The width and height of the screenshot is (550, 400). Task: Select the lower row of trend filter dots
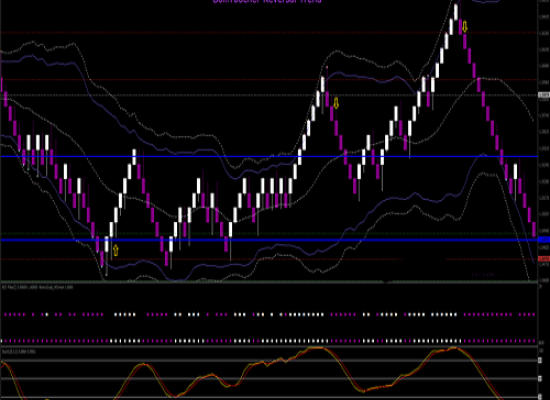click(269, 341)
